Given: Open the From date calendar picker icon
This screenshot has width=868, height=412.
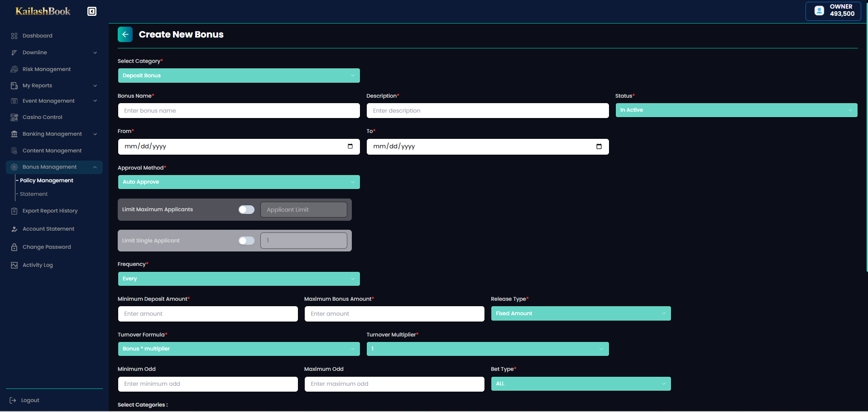Looking at the screenshot, I should (350, 146).
